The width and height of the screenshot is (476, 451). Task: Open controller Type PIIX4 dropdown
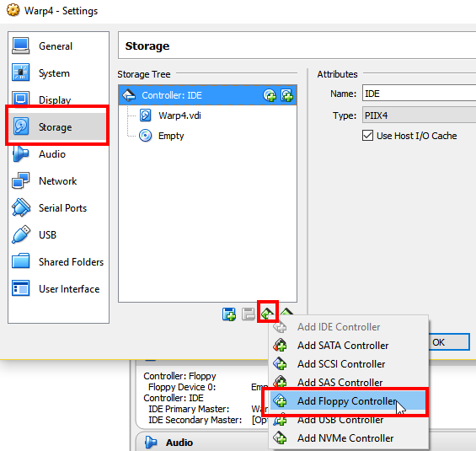click(419, 115)
